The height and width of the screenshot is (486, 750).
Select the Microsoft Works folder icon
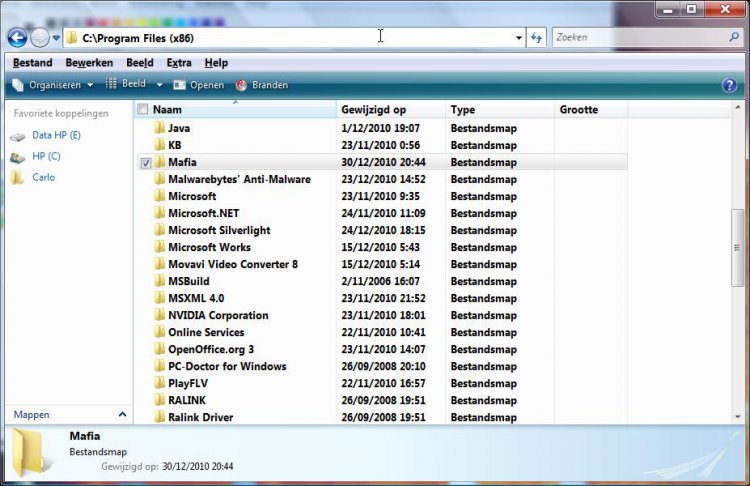click(160, 247)
